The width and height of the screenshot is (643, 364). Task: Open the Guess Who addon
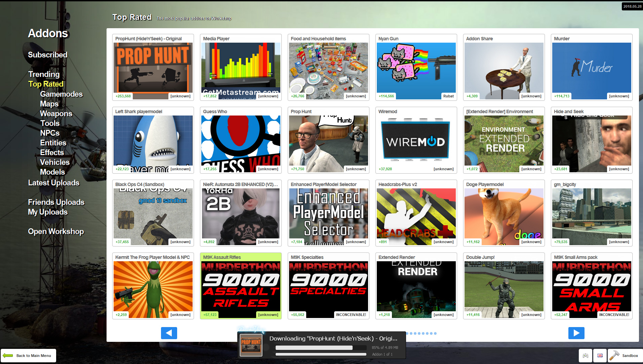coord(241,140)
